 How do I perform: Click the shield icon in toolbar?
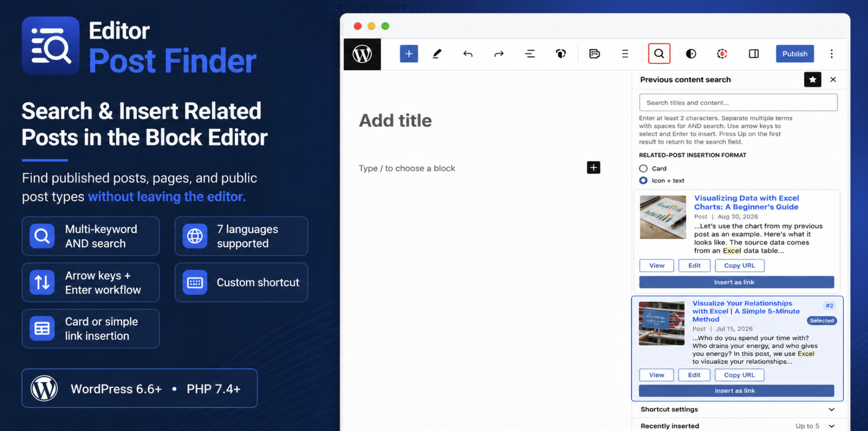point(561,54)
